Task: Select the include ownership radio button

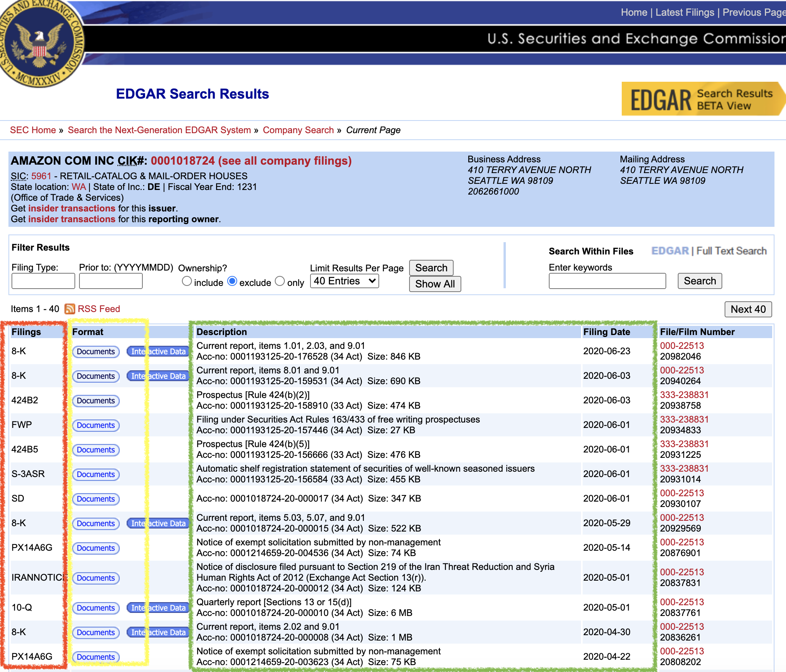Action: click(x=187, y=281)
